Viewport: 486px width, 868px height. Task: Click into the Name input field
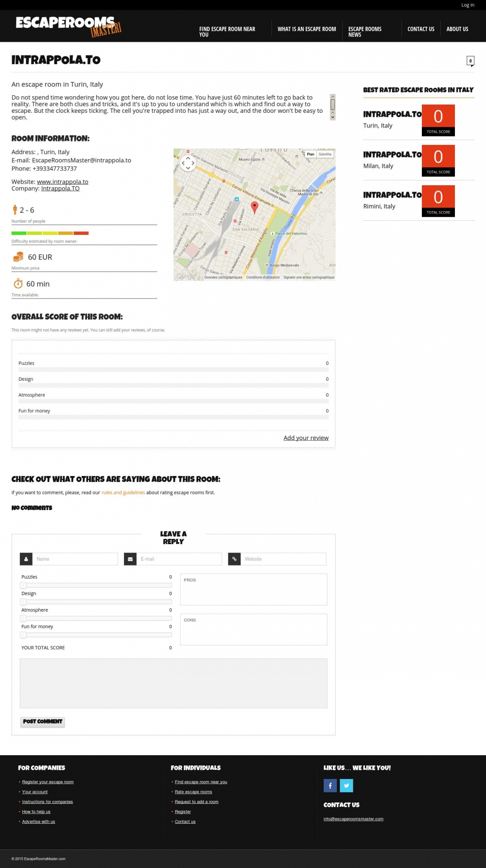click(75, 559)
